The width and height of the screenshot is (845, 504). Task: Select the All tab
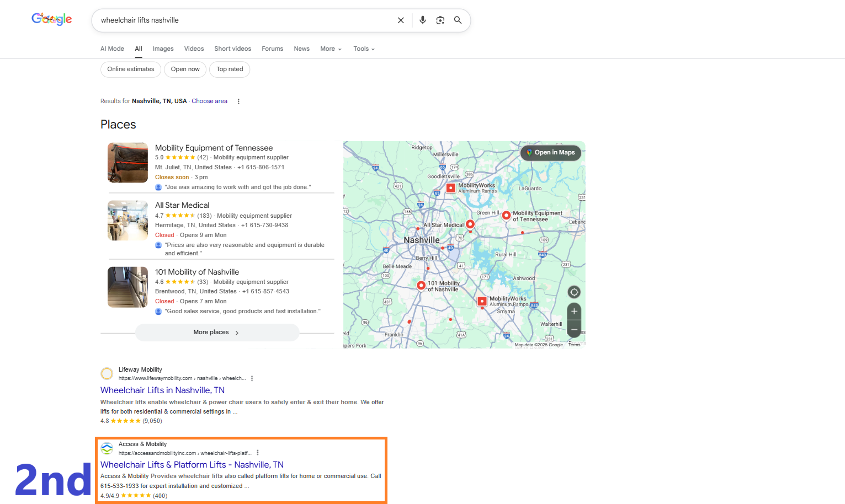point(139,49)
